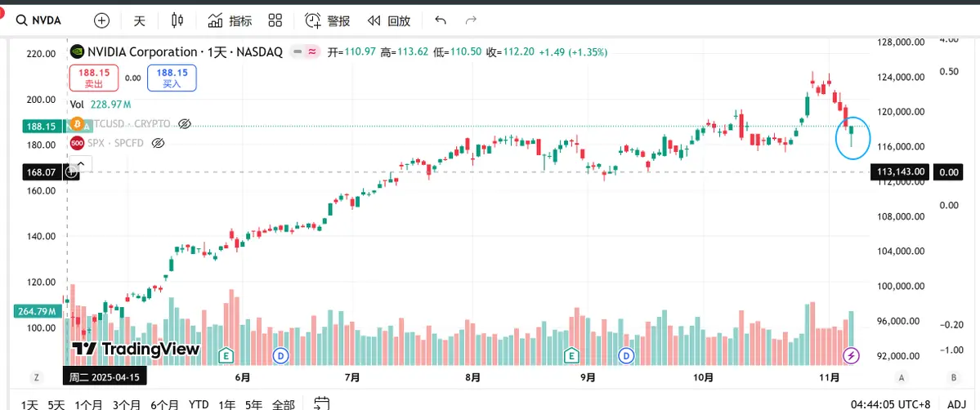The height and width of the screenshot is (410, 980).
Task: Click the 0.00 spread value between buy and sell
Action: 132,78
